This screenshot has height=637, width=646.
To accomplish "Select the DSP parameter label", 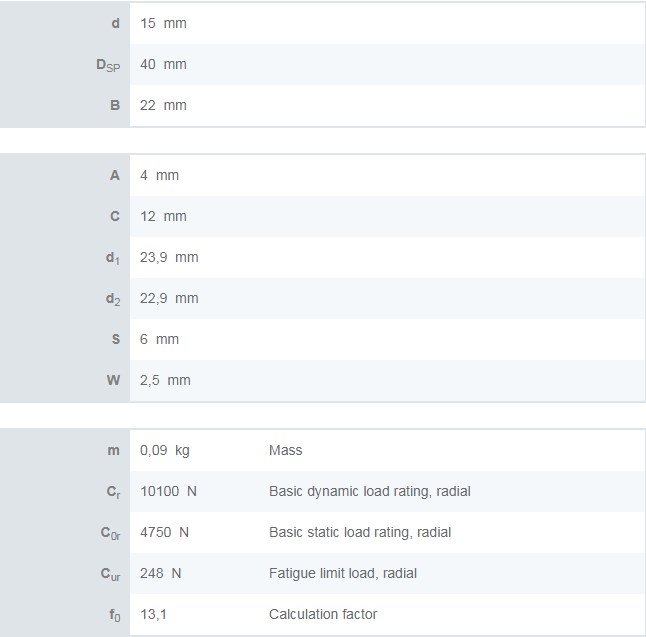I will pyautogui.click(x=107, y=65).
